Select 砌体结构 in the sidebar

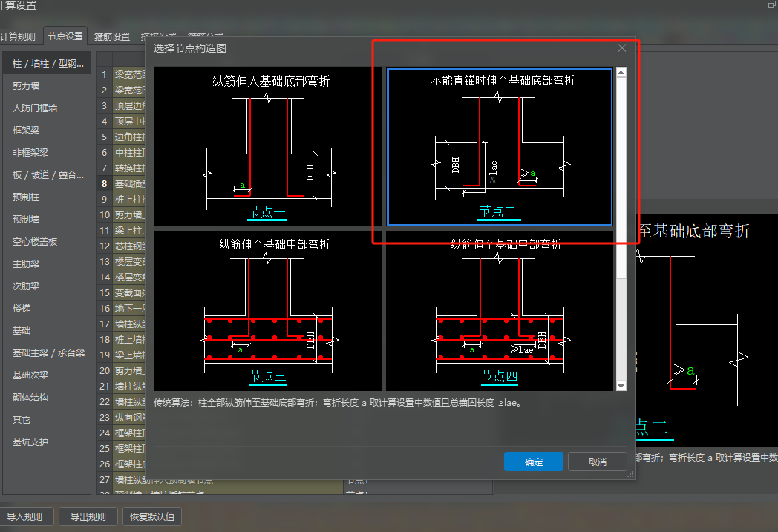48,397
